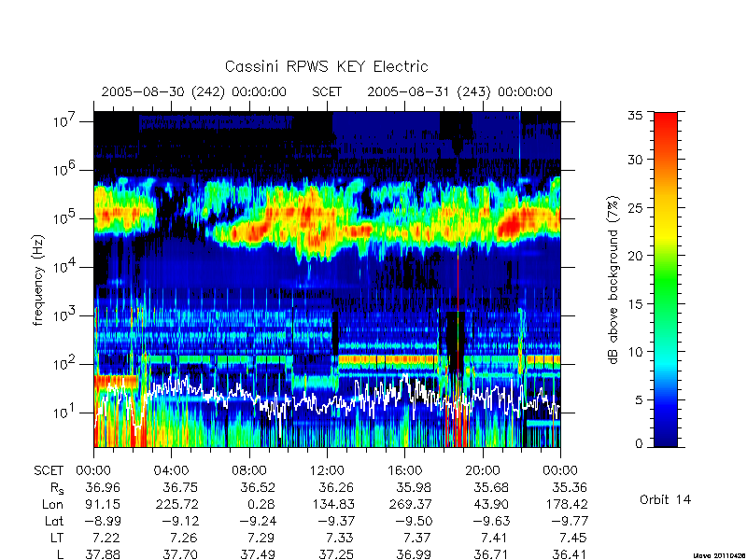Click the colorbar label "15"
The height and width of the screenshot is (560, 747).
pos(635,303)
